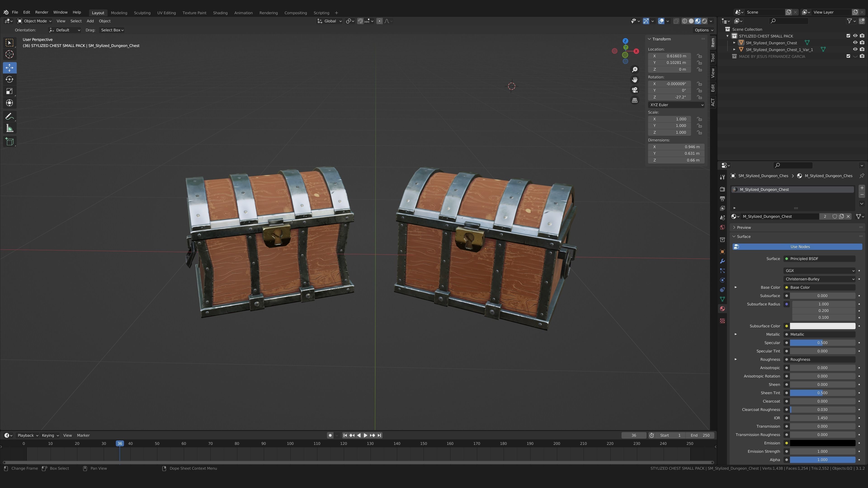Choose the Annotate pencil tool

coord(9,117)
